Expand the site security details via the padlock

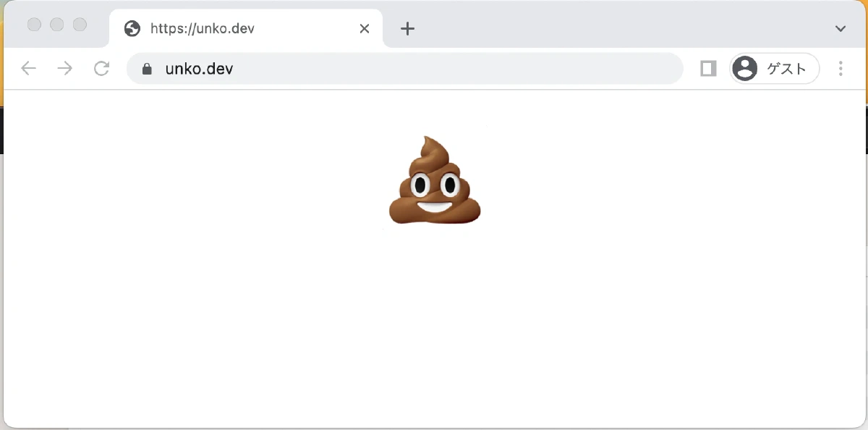coord(147,68)
